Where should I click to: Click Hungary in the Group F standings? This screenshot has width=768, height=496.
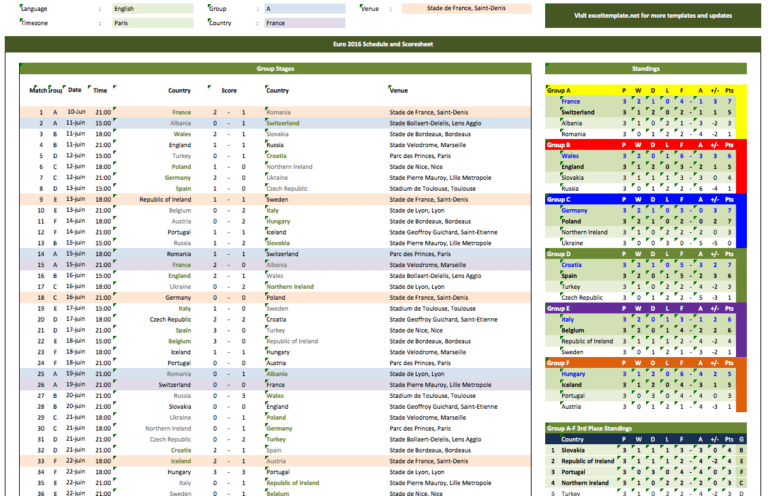(573, 374)
